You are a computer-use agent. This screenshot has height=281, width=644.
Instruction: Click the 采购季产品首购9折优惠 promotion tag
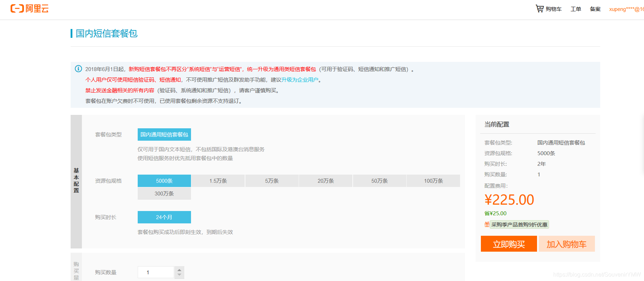(x=519, y=224)
